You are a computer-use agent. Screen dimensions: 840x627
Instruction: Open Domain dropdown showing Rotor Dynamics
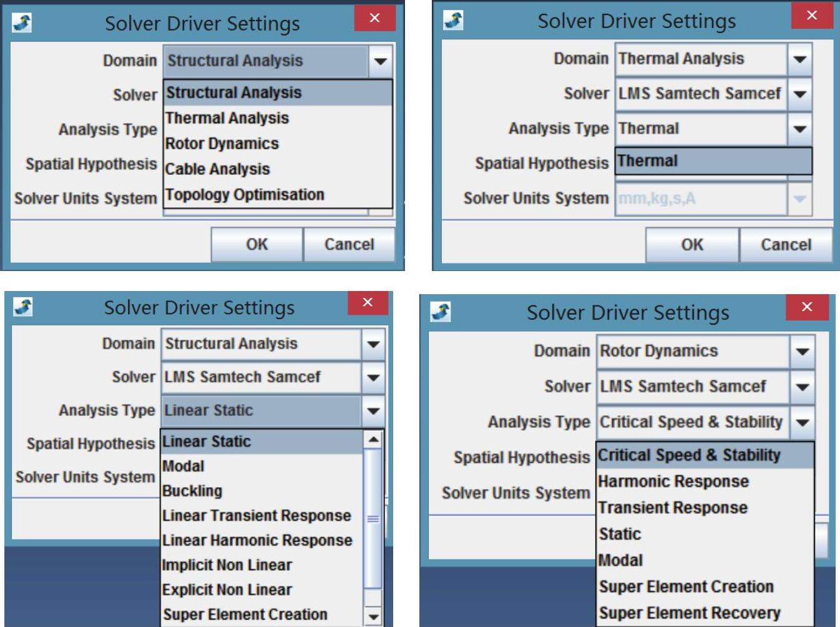tap(803, 351)
